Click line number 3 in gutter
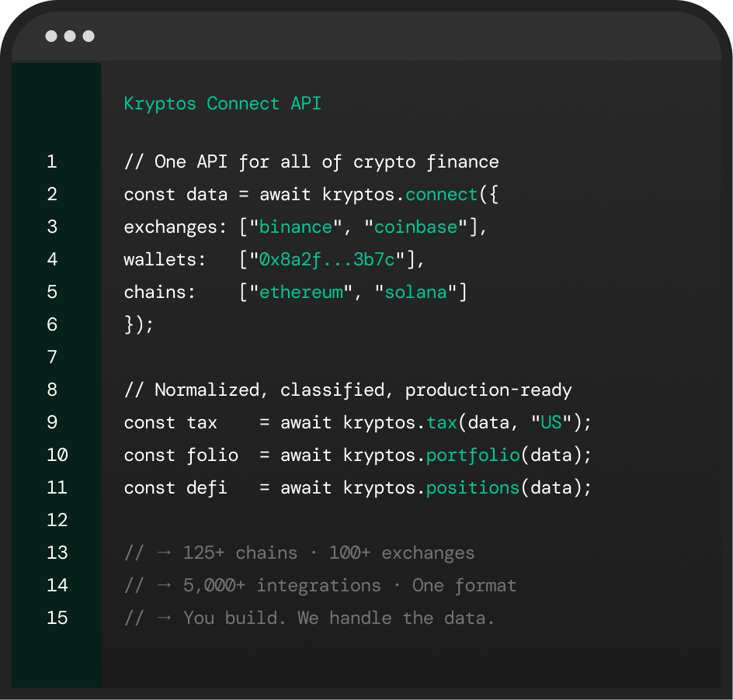Screen dimensions: 733x700 52,227
